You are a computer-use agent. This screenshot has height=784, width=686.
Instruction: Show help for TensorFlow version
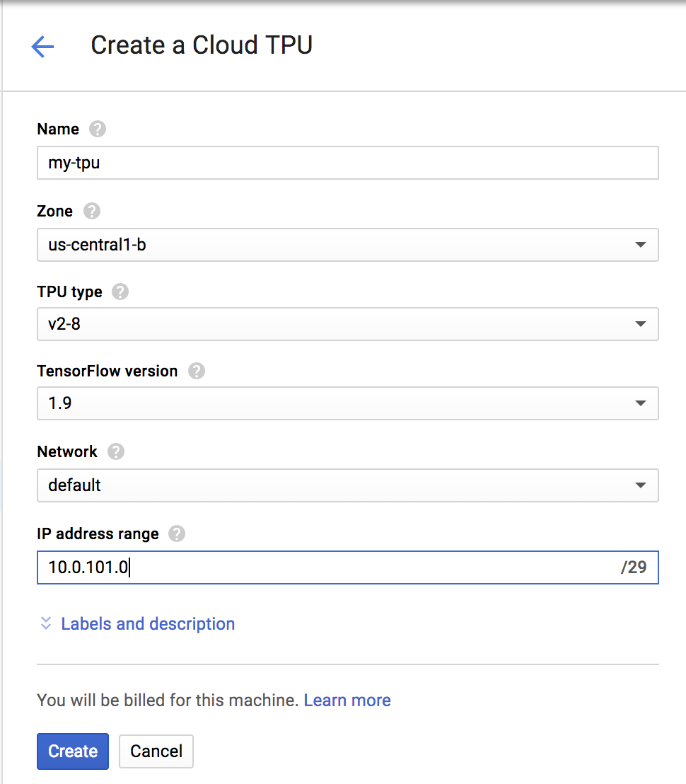pos(197,371)
